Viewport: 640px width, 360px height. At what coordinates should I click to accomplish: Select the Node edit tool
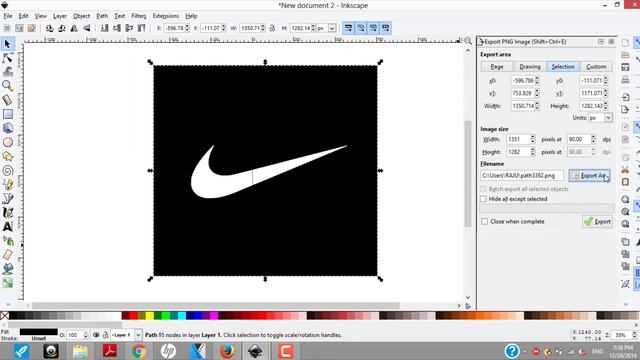pyautogui.click(x=7, y=58)
